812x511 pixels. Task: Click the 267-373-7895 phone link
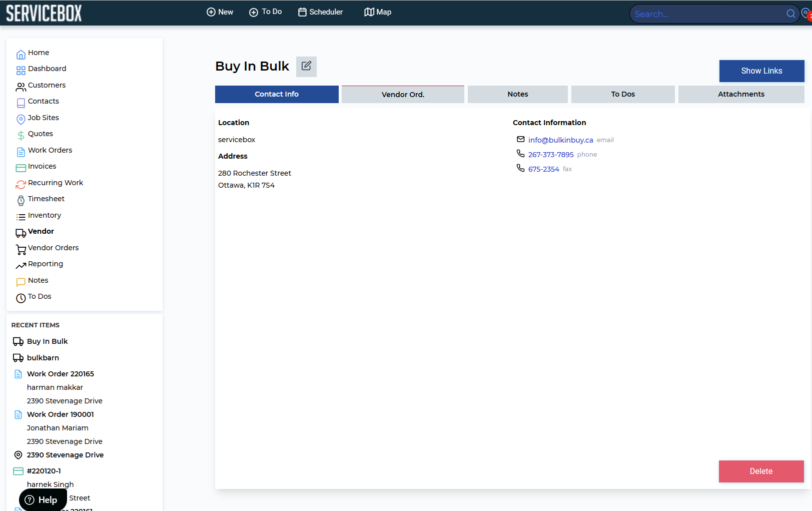click(551, 155)
